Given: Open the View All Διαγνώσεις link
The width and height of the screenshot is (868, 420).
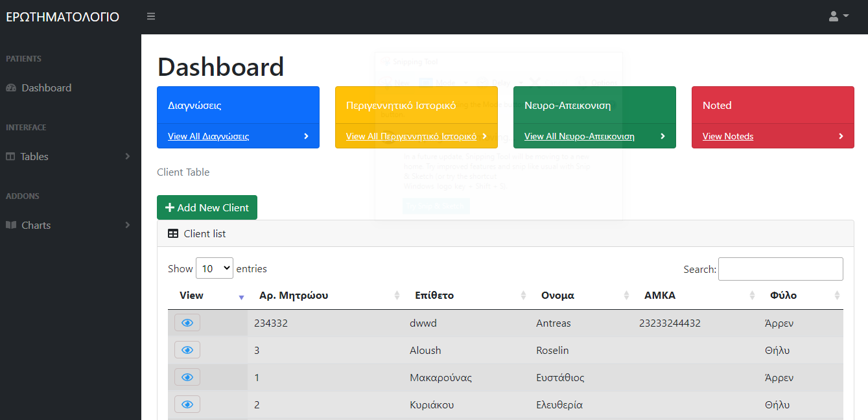Looking at the screenshot, I should [208, 136].
